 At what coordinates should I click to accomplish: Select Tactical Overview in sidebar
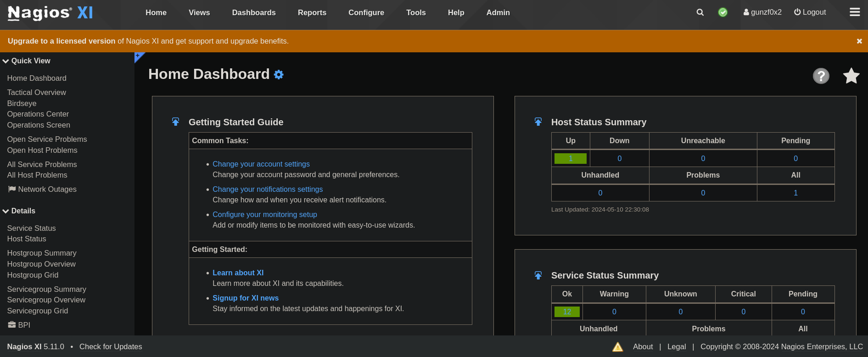[37, 92]
